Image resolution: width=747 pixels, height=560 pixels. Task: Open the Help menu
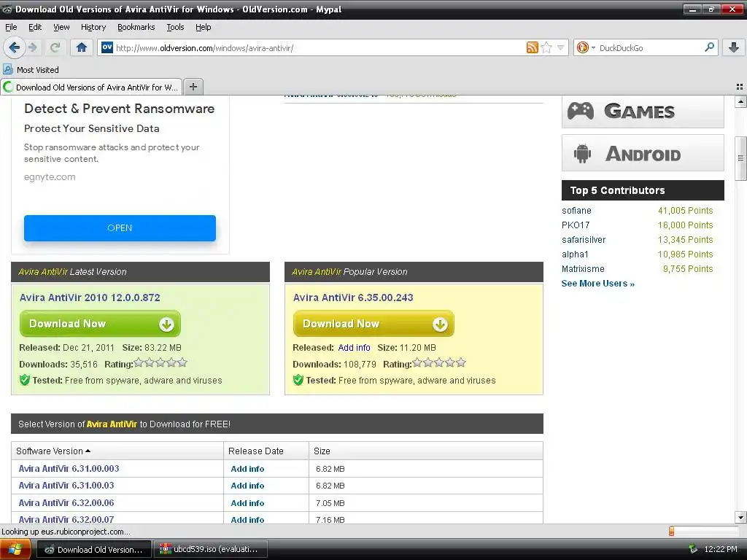[203, 27]
